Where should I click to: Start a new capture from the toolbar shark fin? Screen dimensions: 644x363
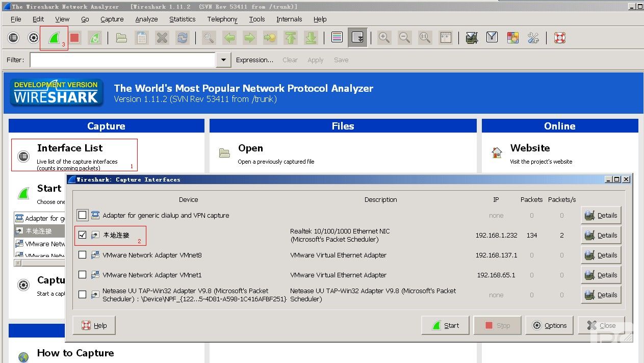54,38
